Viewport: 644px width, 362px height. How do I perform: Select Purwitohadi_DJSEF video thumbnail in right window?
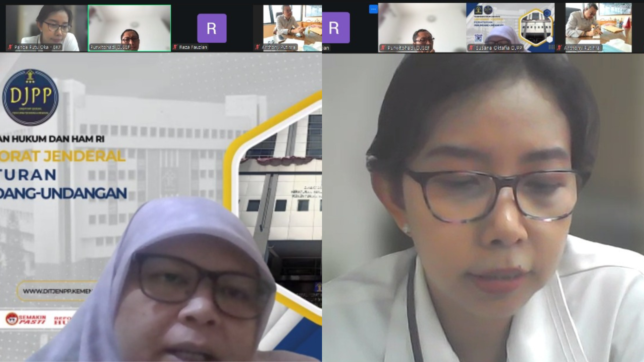point(422,28)
